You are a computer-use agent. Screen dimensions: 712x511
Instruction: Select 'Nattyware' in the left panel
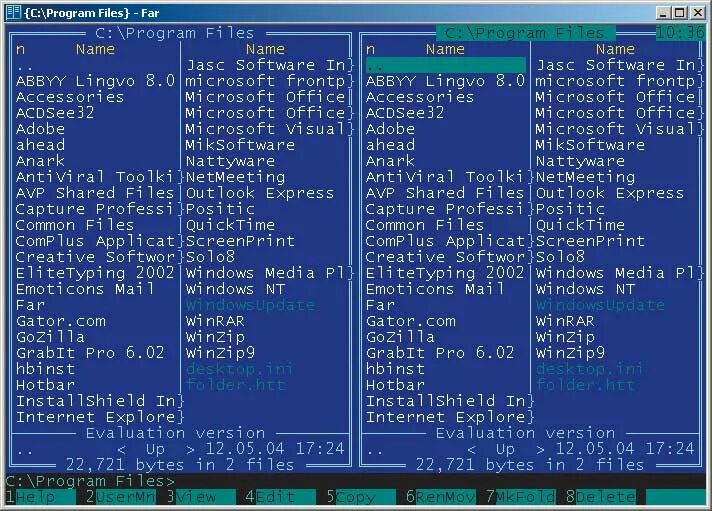(230, 161)
